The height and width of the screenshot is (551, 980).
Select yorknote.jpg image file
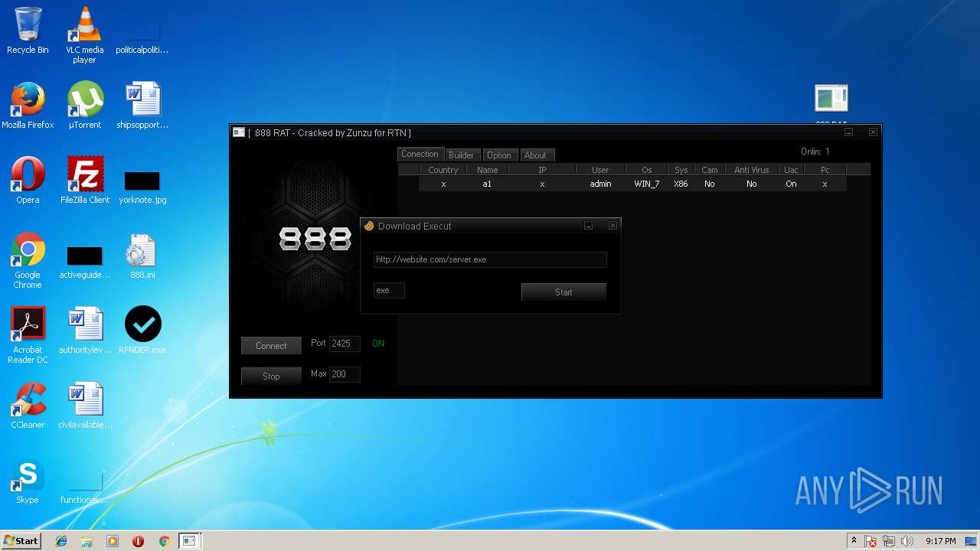point(142,188)
